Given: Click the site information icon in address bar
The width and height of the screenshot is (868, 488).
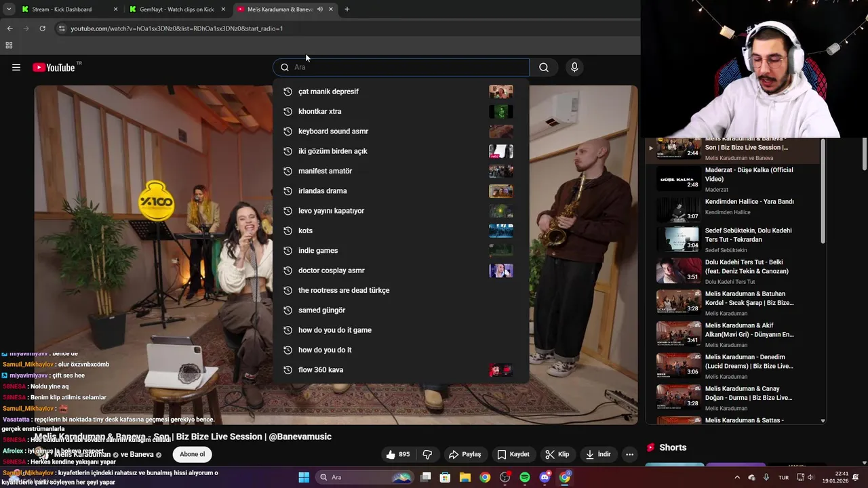Looking at the screenshot, I should click(61, 28).
